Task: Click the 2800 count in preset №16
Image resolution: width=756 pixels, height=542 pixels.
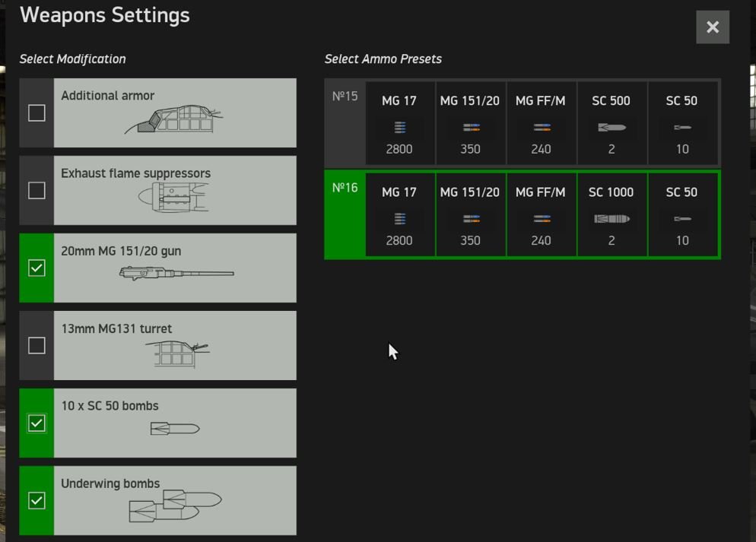Action: pyautogui.click(x=399, y=241)
